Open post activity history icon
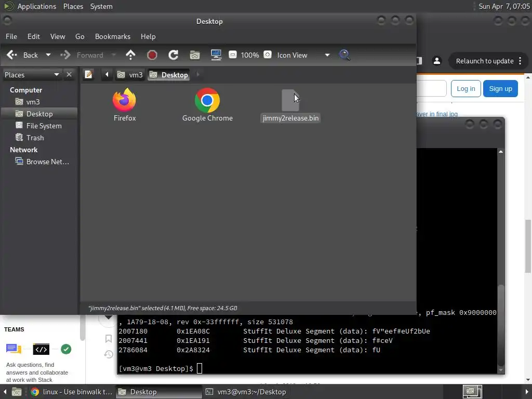Image resolution: width=532 pixels, height=399 pixels. point(109,354)
